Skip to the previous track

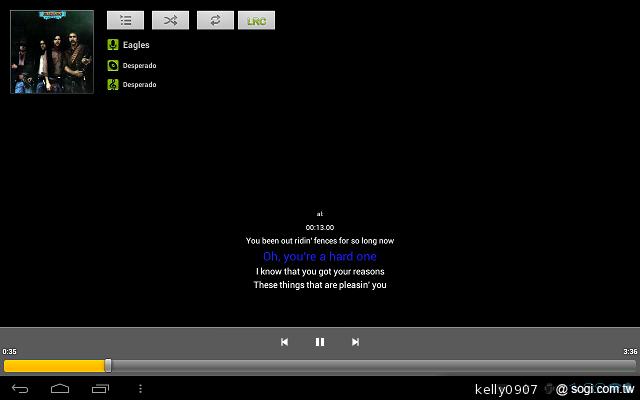pos(284,342)
